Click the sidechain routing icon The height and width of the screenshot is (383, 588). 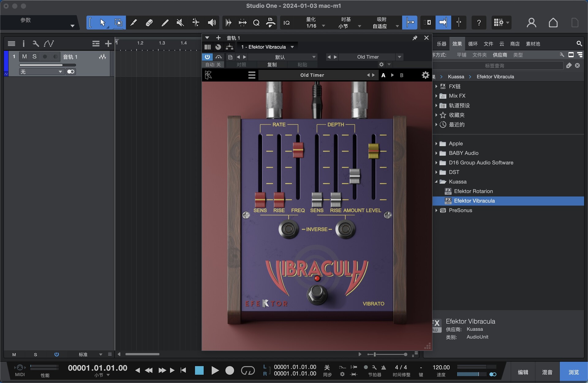coord(229,47)
